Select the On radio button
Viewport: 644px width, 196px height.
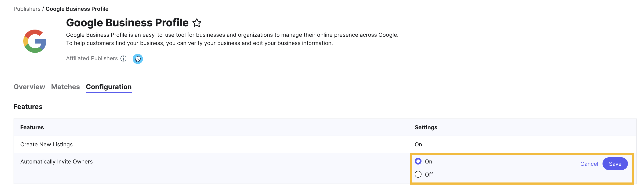click(x=418, y=161)
